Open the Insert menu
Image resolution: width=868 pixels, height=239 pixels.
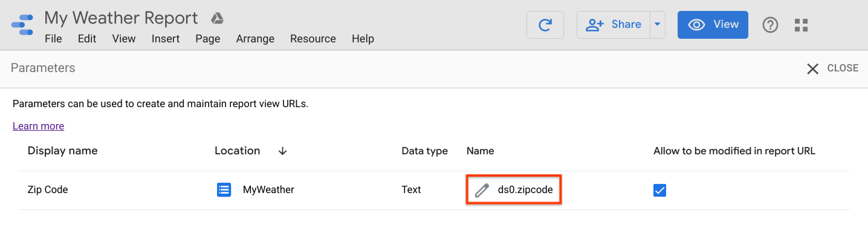coord(166,39)
